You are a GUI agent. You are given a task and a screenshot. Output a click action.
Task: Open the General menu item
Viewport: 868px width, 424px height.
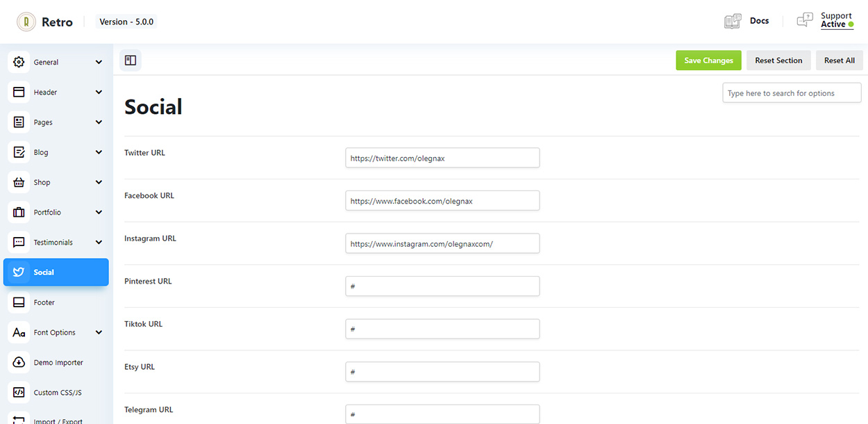56,62
